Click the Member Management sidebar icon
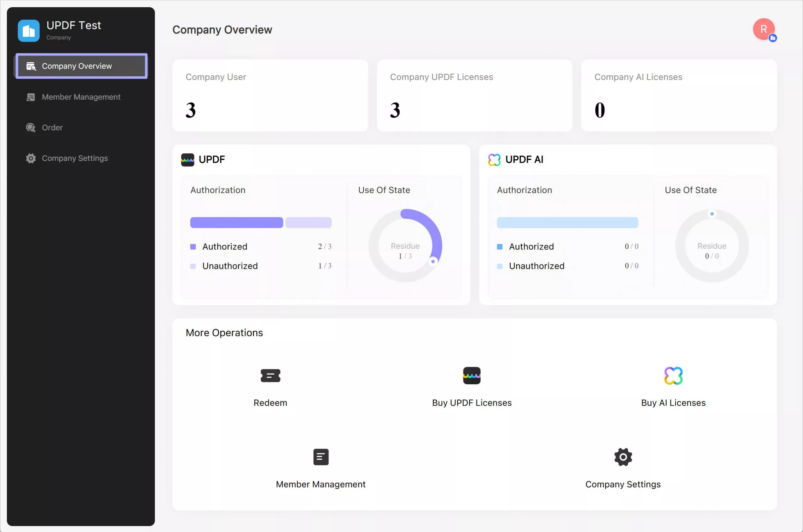 30,97
